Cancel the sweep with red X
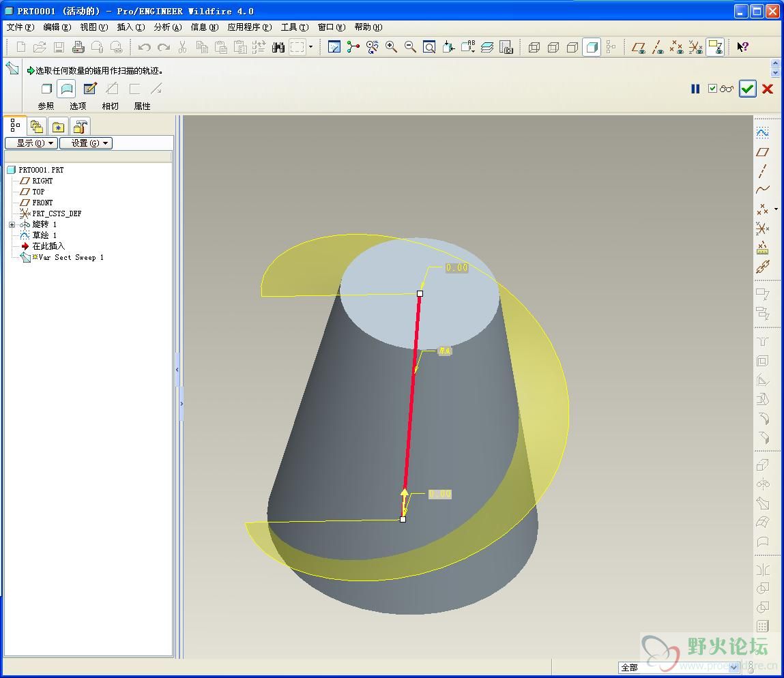The height and width of the screenshot is (678, 784). coord(768,89)
